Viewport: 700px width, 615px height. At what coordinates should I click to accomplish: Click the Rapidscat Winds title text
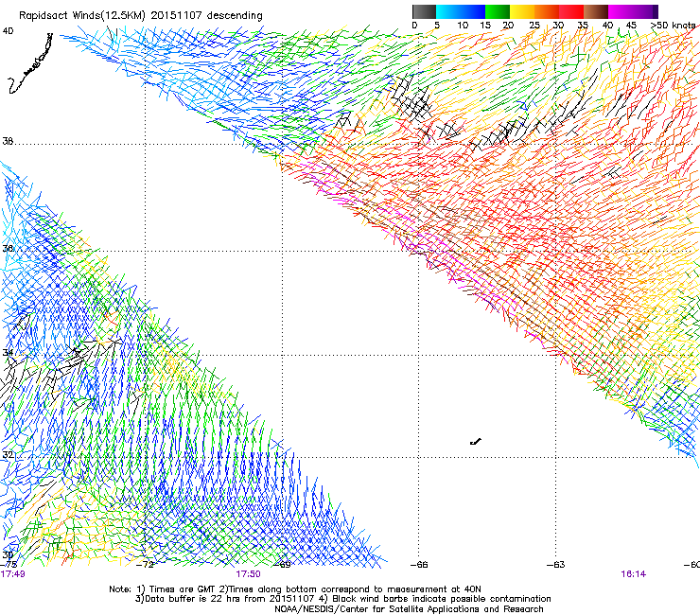click(x=141, y=15)
